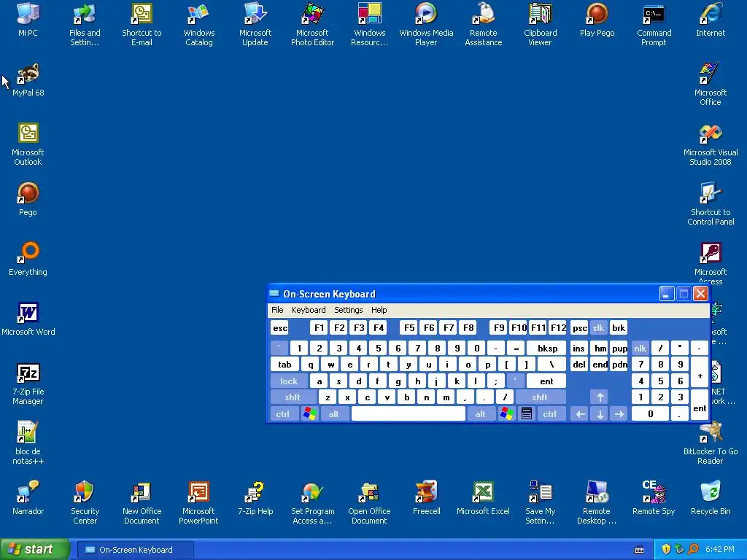Click the system clock 6:42 PM
Viewport: 747px width, 560px height.
click(x=719, y=550)
